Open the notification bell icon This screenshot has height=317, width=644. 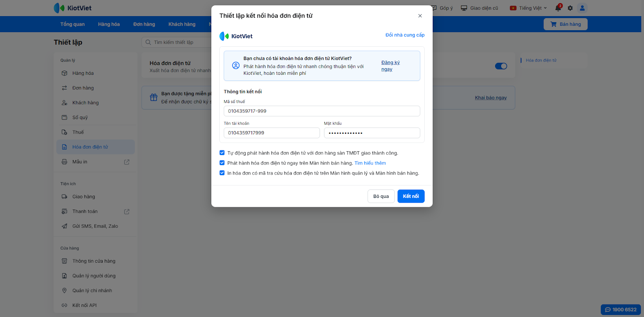coord(558,8)
